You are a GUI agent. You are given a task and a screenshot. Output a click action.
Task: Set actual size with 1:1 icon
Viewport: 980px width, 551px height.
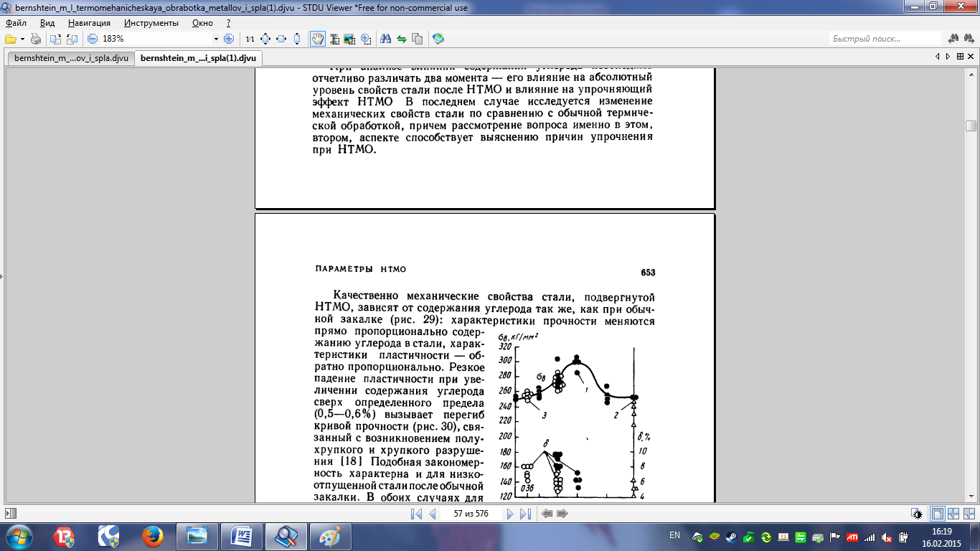point(250,39)
